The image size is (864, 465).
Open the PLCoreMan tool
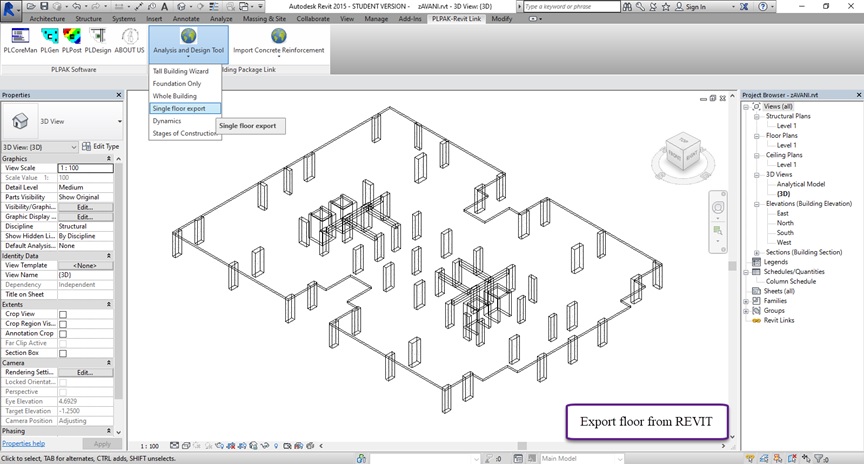pyautogui.click(x=18, y=36)
